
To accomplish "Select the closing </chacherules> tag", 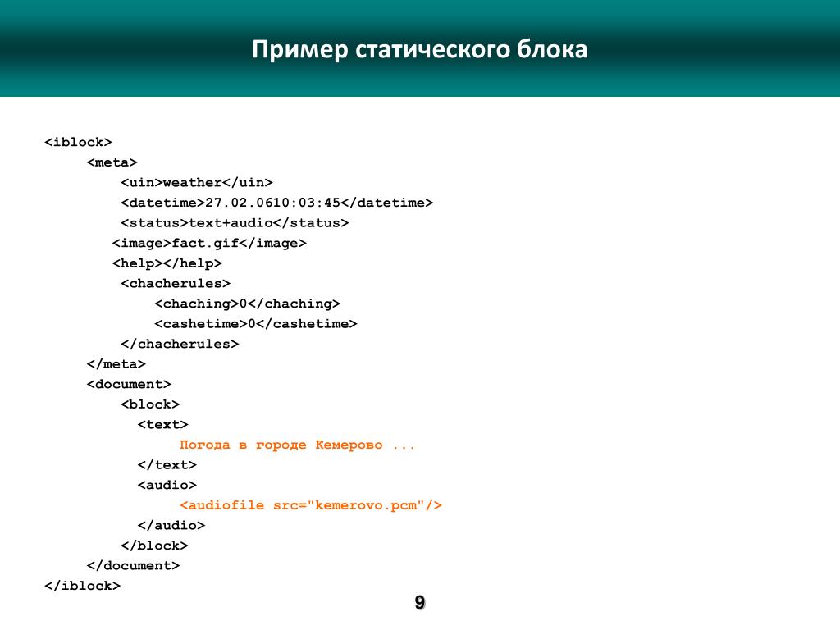I will coord(180,344).
